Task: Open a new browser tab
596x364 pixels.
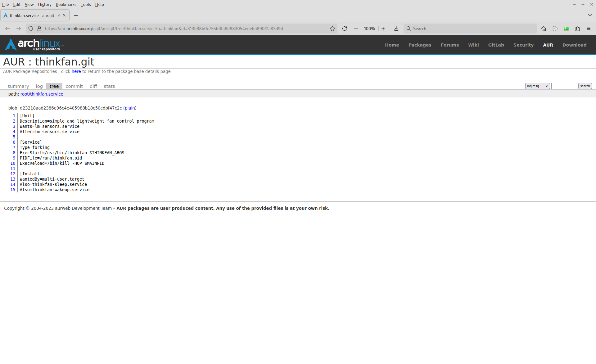Action: pyautogui.click(x=76, y=16)
